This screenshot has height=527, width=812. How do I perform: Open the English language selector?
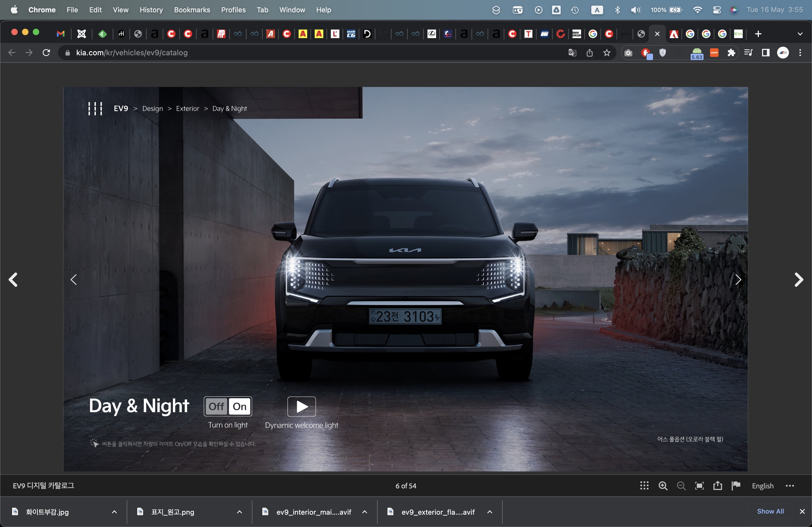pyautogui.click(x=763, y=486)
